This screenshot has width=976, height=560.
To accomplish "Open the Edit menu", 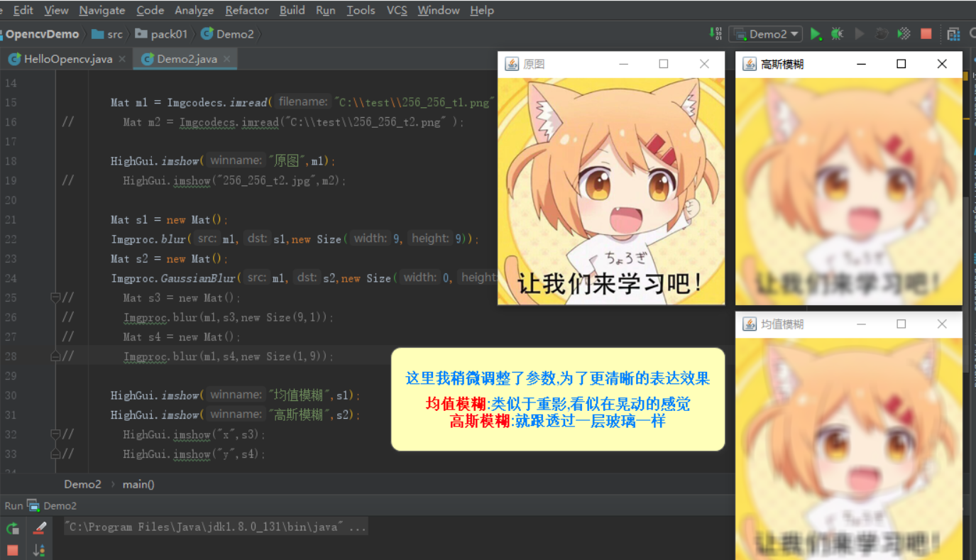I will [x=23, y=10].
